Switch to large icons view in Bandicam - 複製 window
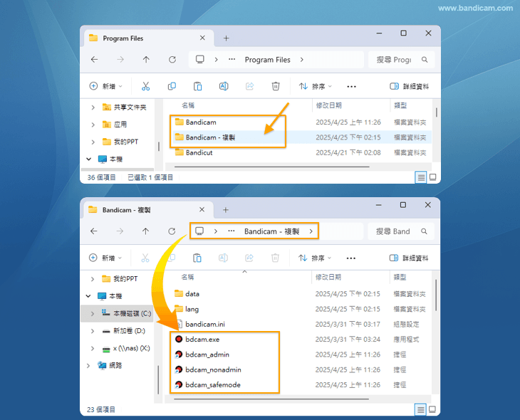This screenshot has height=420, width=520. click(432, 409)
